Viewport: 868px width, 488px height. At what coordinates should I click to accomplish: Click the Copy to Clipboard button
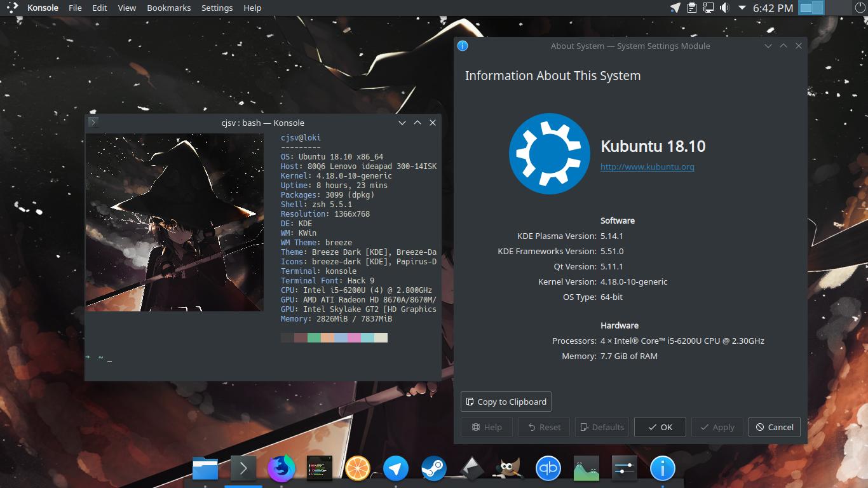click(506, 402)
